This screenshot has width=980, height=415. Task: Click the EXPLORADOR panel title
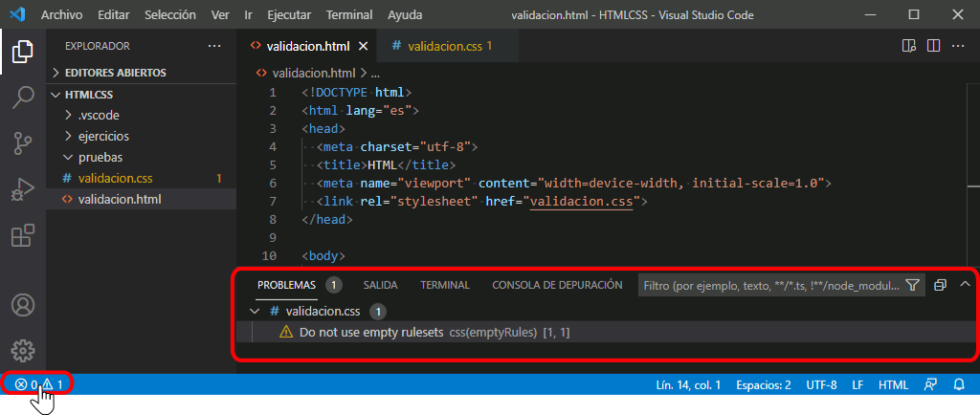[98, 46]
